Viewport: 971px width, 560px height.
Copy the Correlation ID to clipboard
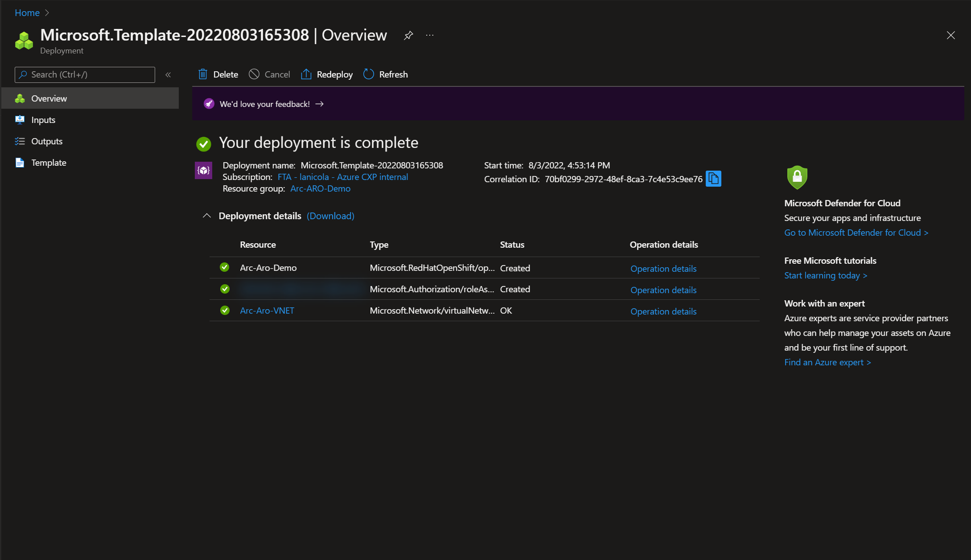click(713, 179)
